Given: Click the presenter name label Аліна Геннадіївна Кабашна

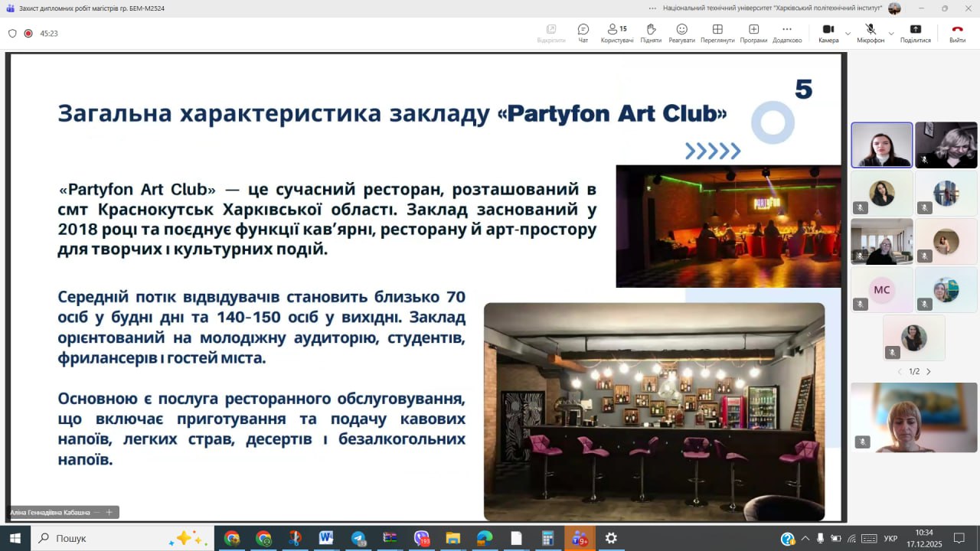Looking at the screenshot, I should tap(50, 513).
